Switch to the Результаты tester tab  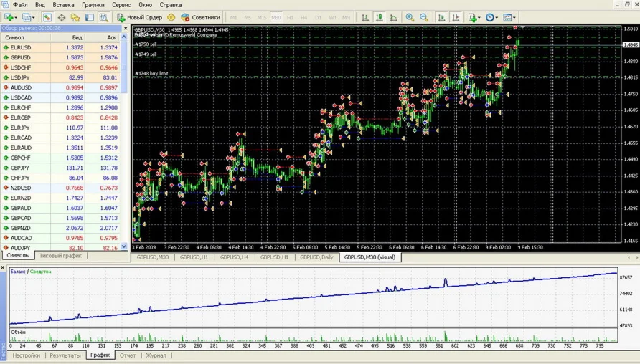tap(65, 355)
